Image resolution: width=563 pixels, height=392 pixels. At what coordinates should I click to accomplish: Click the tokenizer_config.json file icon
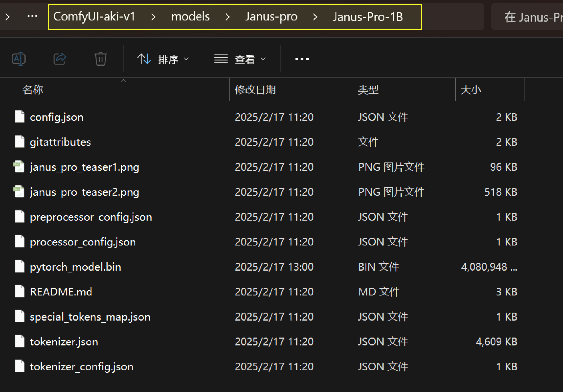click(19, 366)
